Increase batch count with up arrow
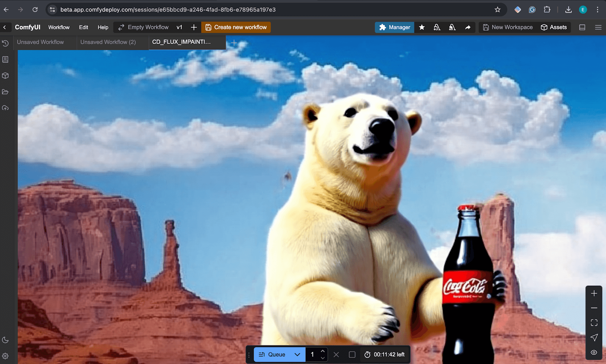The image size is (606, 364). coord(323,351)
